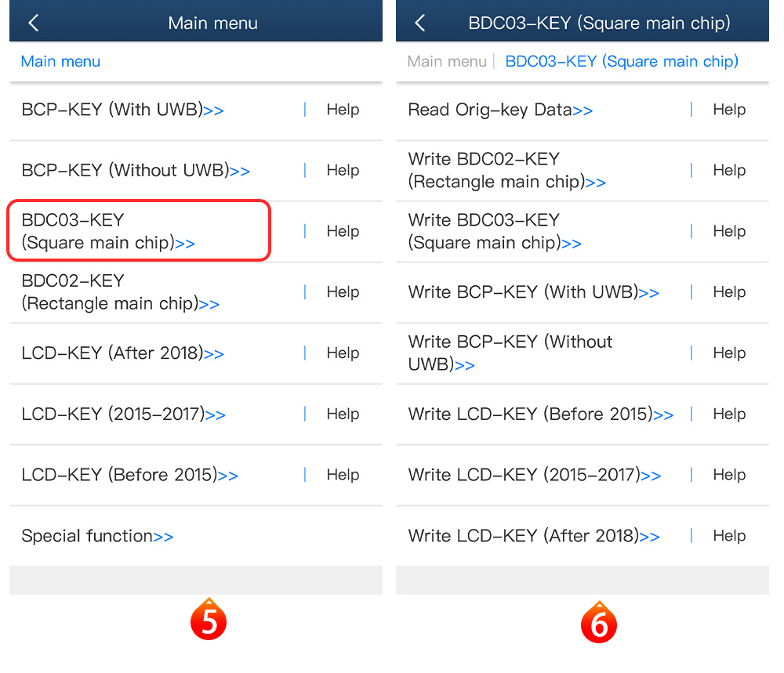Open Read Orig-key Data option
The height and width of the screenshot is (673, 784).
(x=500, y=110)
